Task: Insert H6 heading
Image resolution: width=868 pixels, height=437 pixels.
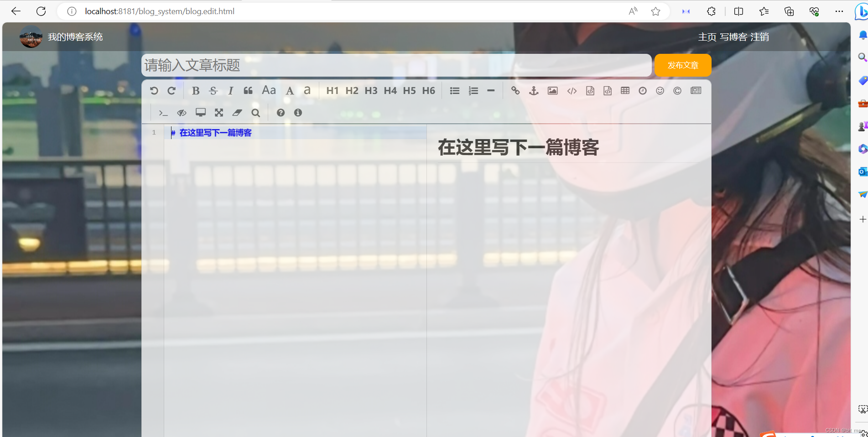Action: pos(428,91)
